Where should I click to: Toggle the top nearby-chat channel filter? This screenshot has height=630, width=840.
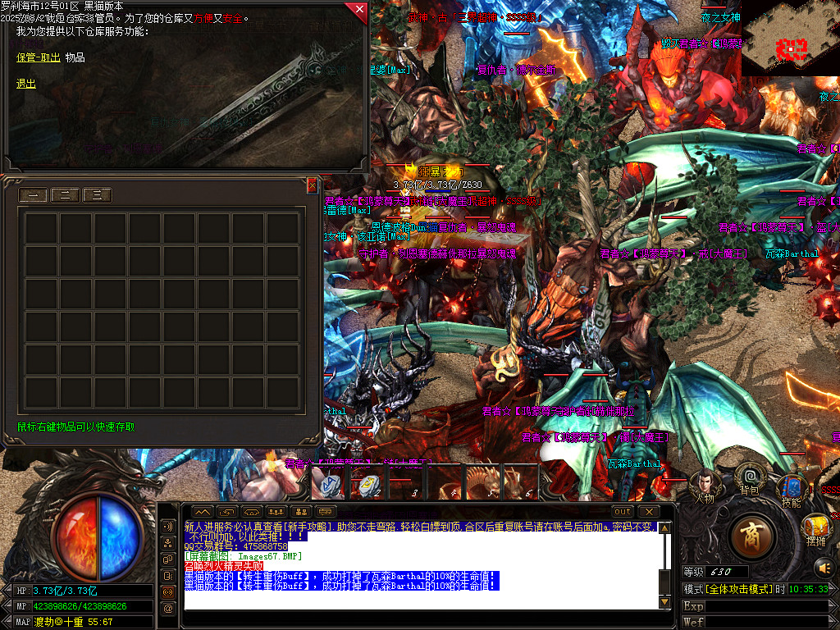point(168,527)
